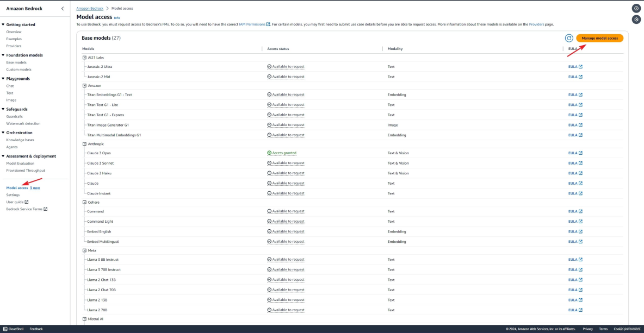
Task: Open EULA for Claude Instant
Action: coord(575,193)
